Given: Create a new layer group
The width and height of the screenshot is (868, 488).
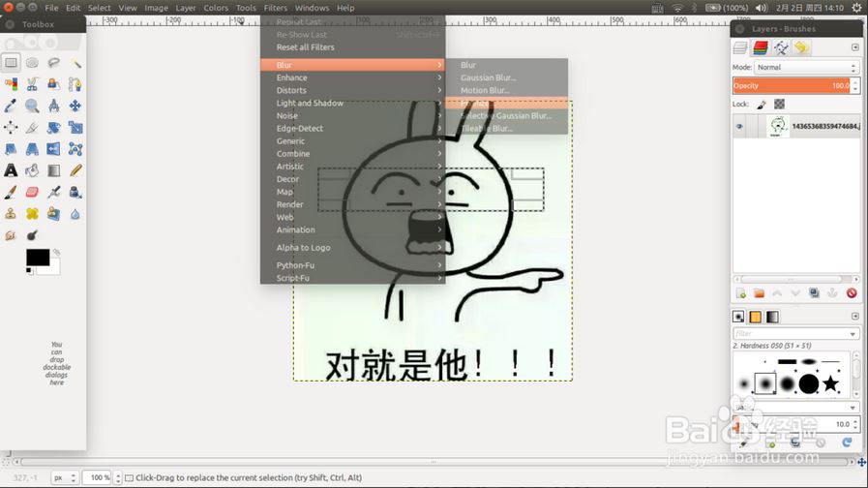Looking at the screenshot, I should pos(759,293).
